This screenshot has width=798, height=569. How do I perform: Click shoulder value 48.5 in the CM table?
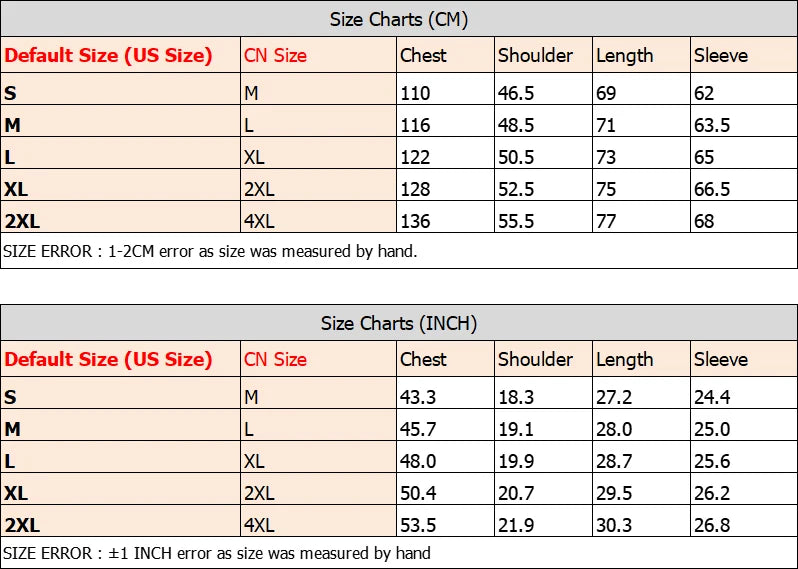point(516,125)
